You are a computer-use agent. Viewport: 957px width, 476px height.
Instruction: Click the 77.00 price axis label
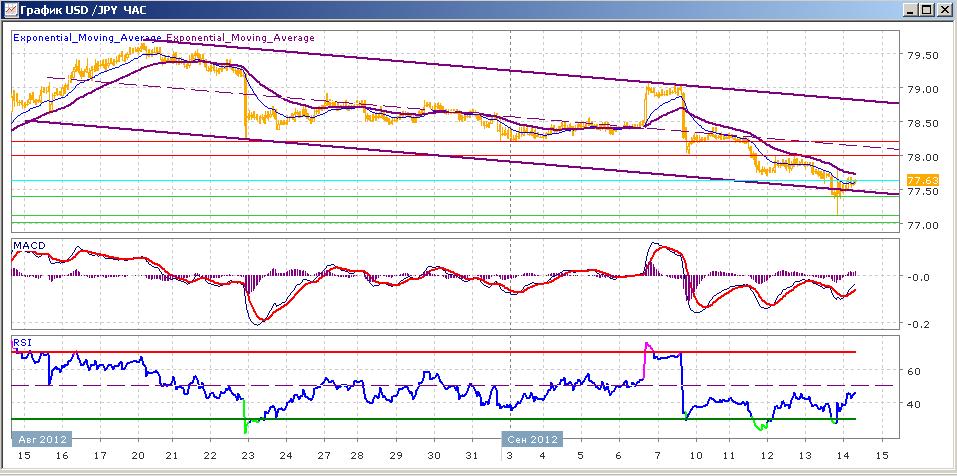922,225
